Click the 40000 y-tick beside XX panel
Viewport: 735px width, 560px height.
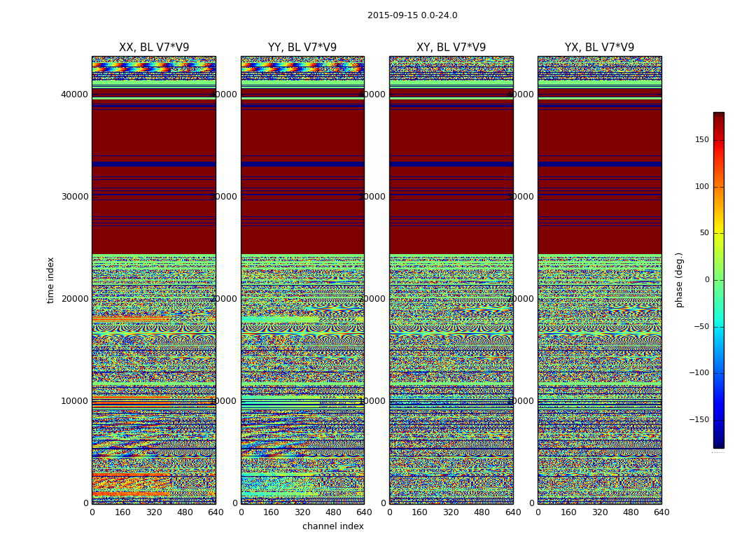(x=75, y=94)
